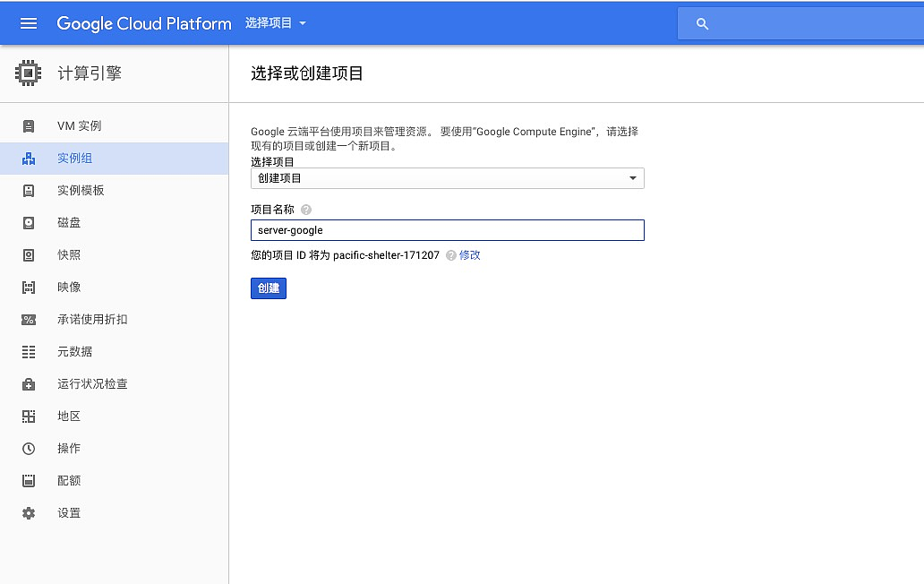This screenshot has width=924, height=584.
Task: Click the search box in the top bar
Action: [x=806, y=23]
